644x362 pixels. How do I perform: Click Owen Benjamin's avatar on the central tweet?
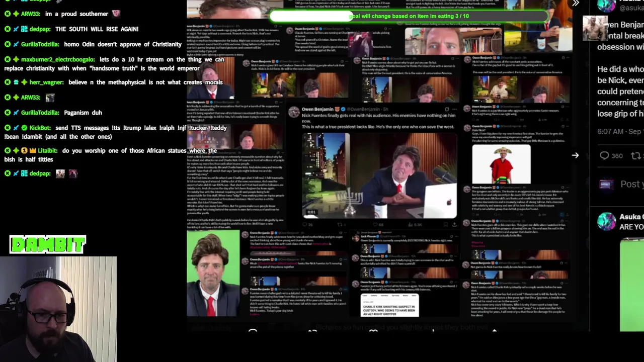(x=294, y=112)
